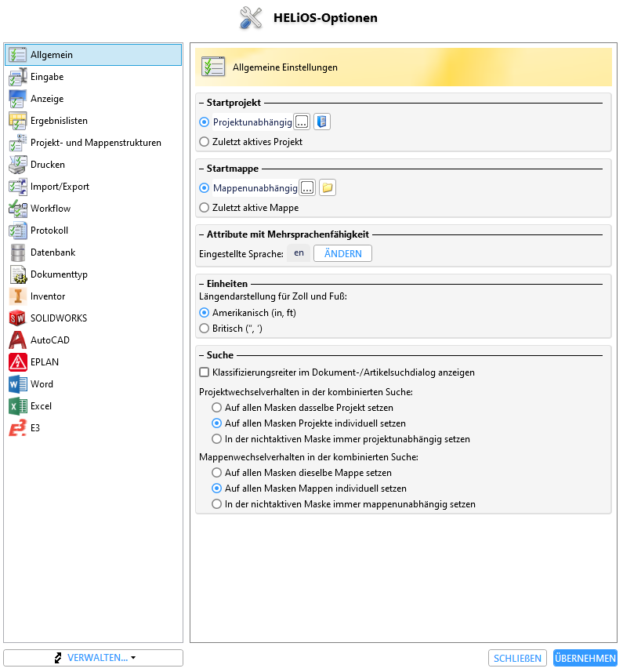Viewport: 623px width, 672px height.
Task: Click the E3 logo icon
Action: click(17, 427)
